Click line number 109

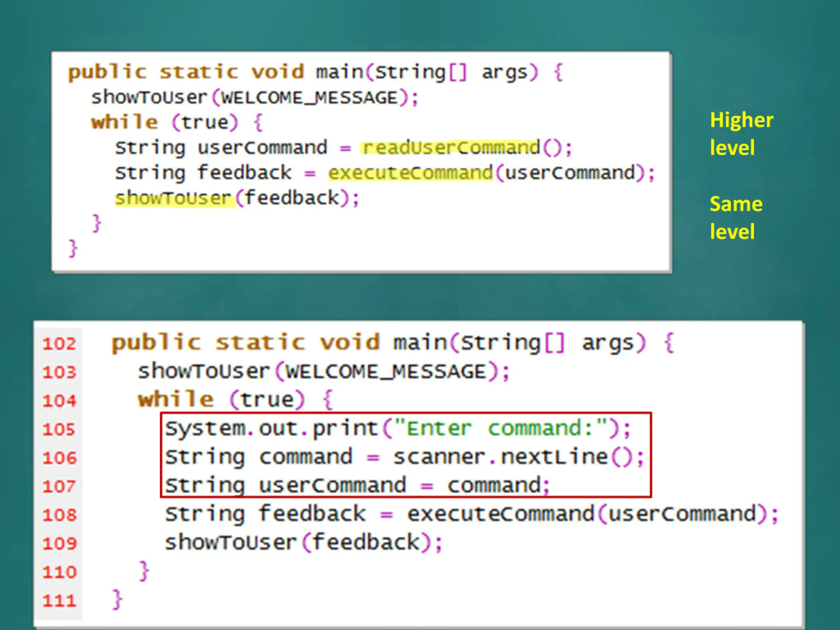pyautogui.click(x=59, y=543)
